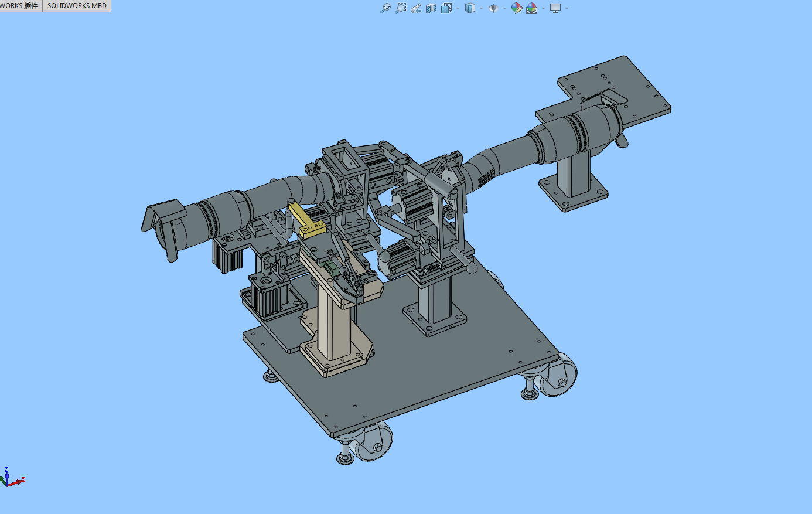Select the Zoom to Area tool
812x514 pixels.
[401, 8]
